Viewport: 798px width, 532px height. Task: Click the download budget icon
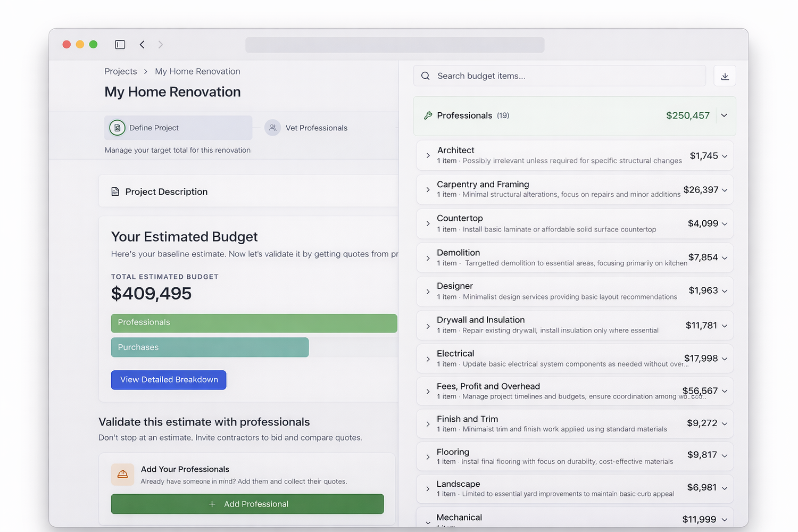[x=725, y=76]
